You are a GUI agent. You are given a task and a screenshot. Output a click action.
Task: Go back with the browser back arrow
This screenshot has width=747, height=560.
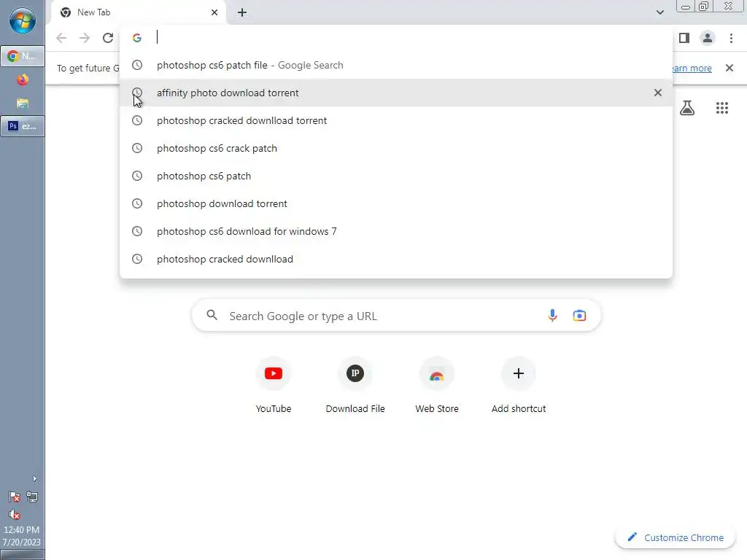coord(61,38)
